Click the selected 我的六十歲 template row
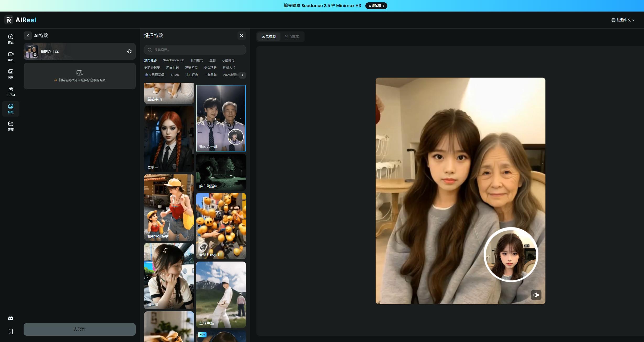 click(80, 51)
